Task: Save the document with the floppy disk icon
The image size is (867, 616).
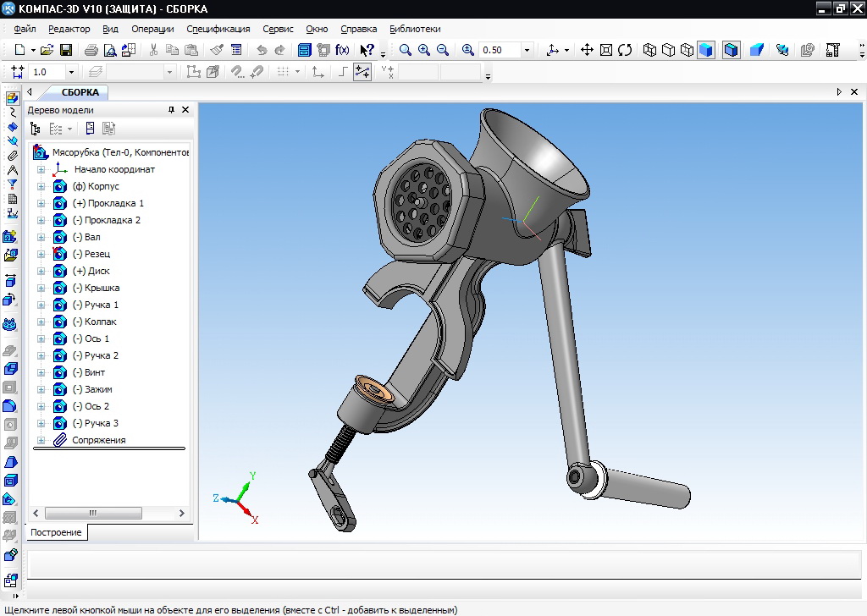Action: (x=66, y=50)
